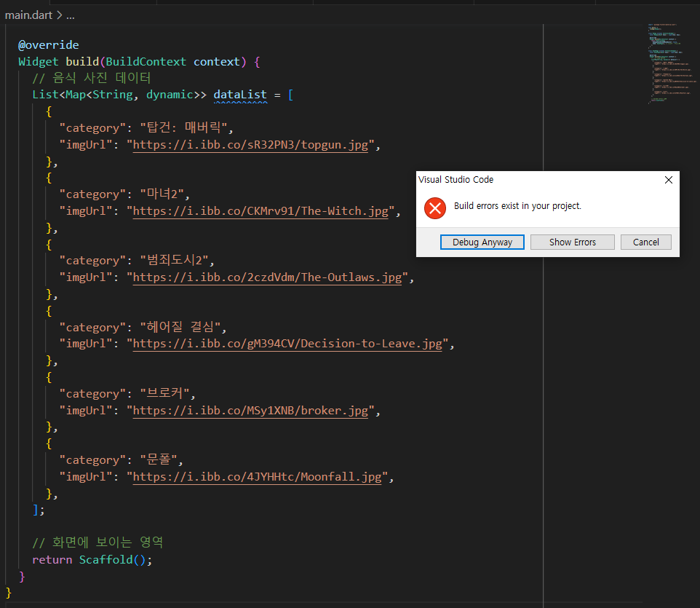Close the Visual Studio Code dialog
This screenshot has width=700, height=608.
pyautogui.click(x=668, y=180)
